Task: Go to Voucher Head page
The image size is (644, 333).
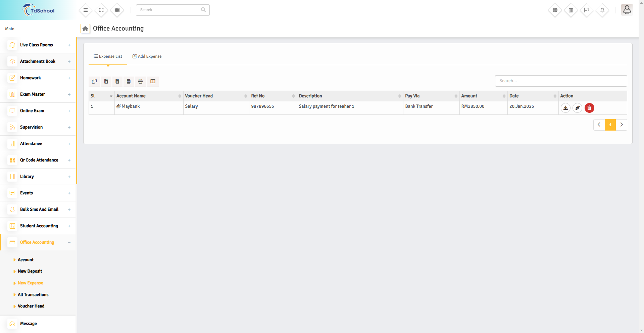Action: click(x=31, y=306)
